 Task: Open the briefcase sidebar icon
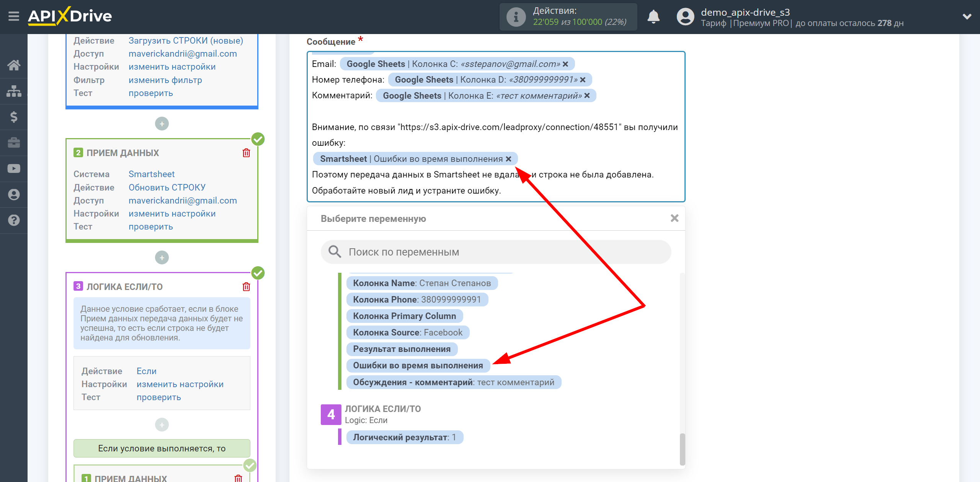click(x=14, y=143)
